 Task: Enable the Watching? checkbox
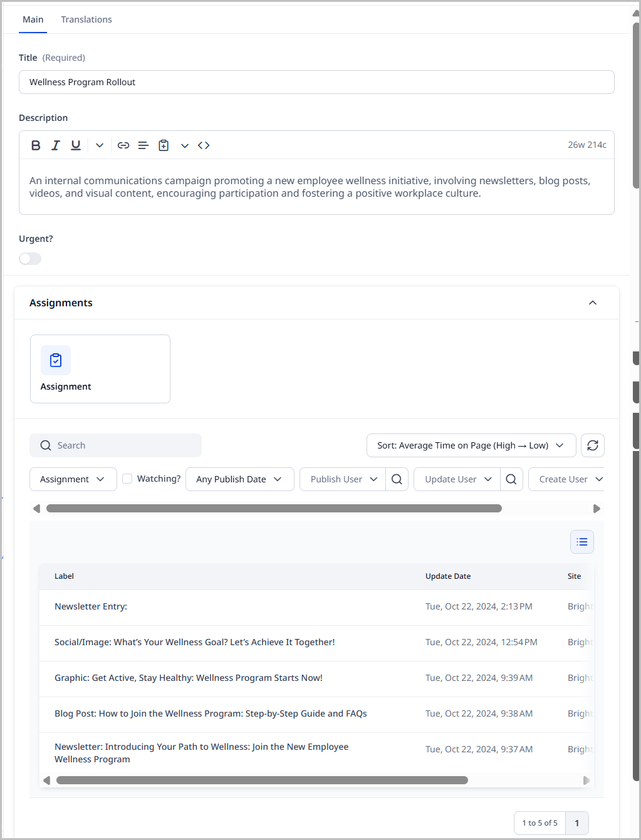(127, 478)
